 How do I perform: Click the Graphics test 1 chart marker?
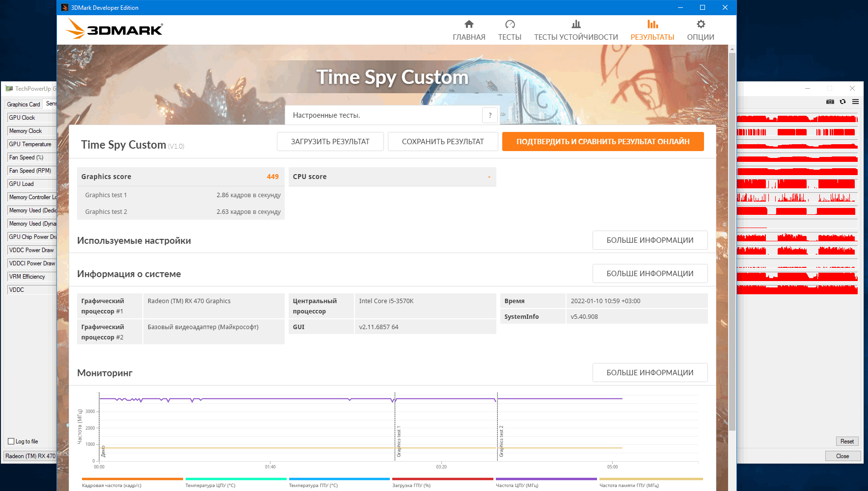399,441
